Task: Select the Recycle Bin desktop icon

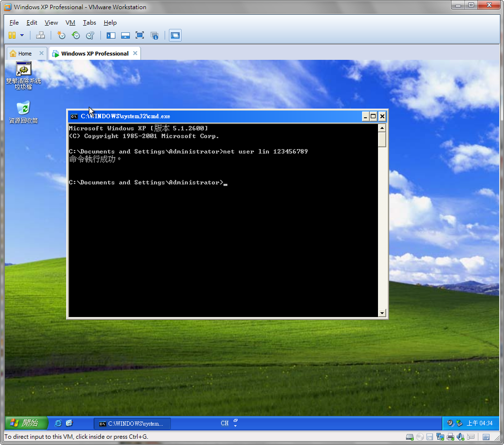Action: pyautogui.click(x=24, y=112)
